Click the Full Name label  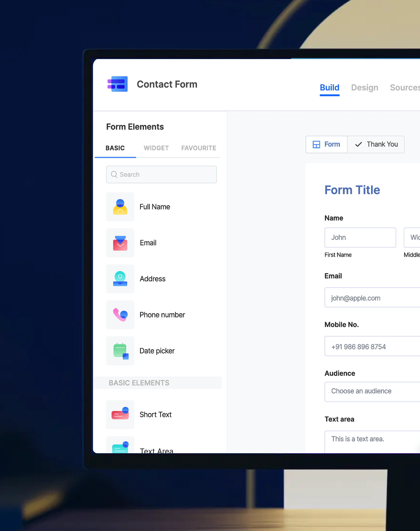click(x=155, y=207)
